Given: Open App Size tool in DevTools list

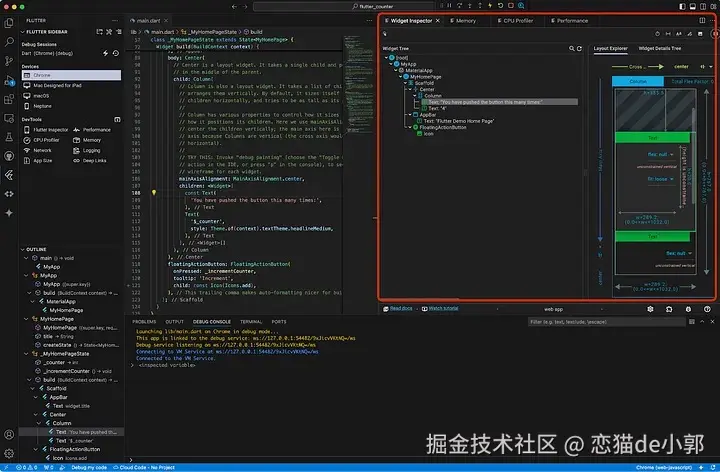Looking at the screenshot, I should (38, 161).
